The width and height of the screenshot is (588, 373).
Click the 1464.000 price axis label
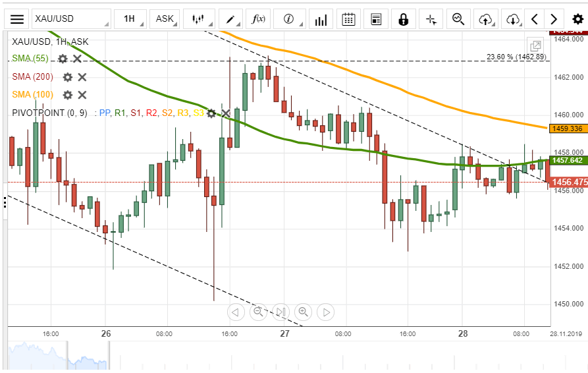click(x=568, y=39)
